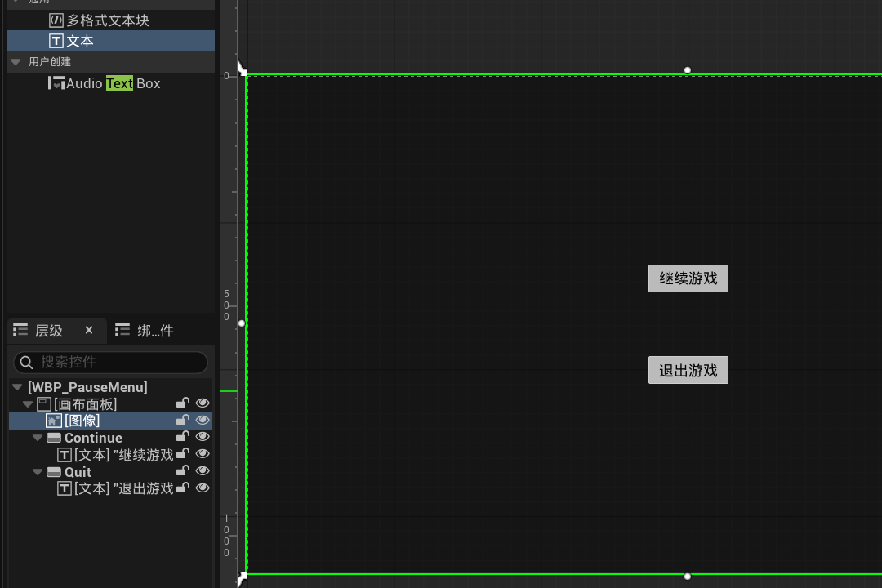This screenshot has width=882, height=588.
Task: Toggle lock on the 退出游戏 text row
Action: pos(183,488)
